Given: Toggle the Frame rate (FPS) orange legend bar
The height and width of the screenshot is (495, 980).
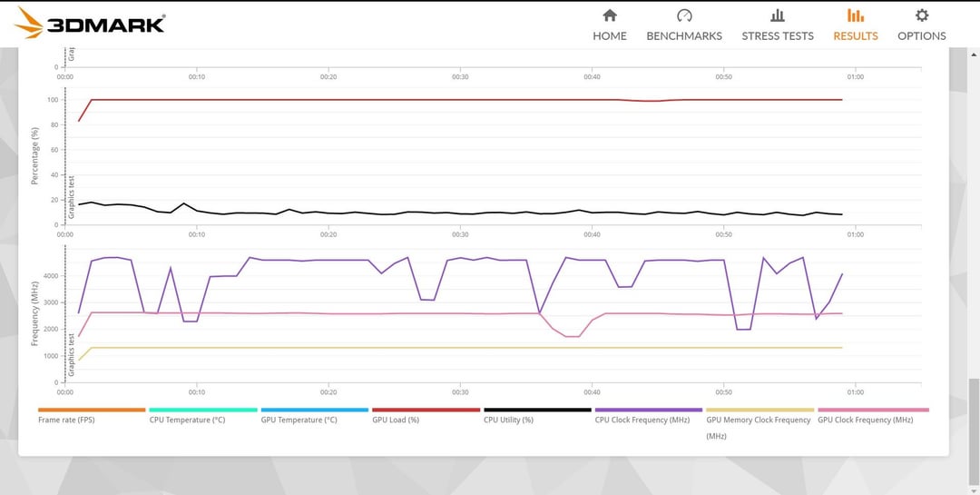Looking at the screenshot, I should tap(92, 410).
